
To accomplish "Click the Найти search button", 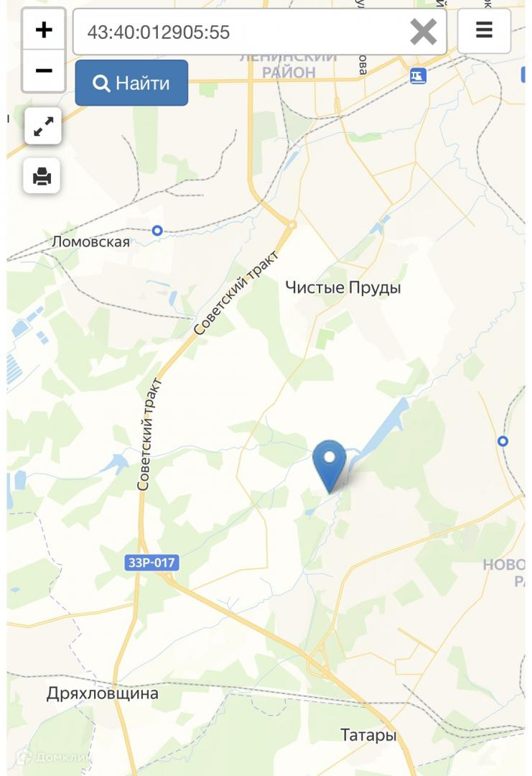I will click(x=131, y=83).
